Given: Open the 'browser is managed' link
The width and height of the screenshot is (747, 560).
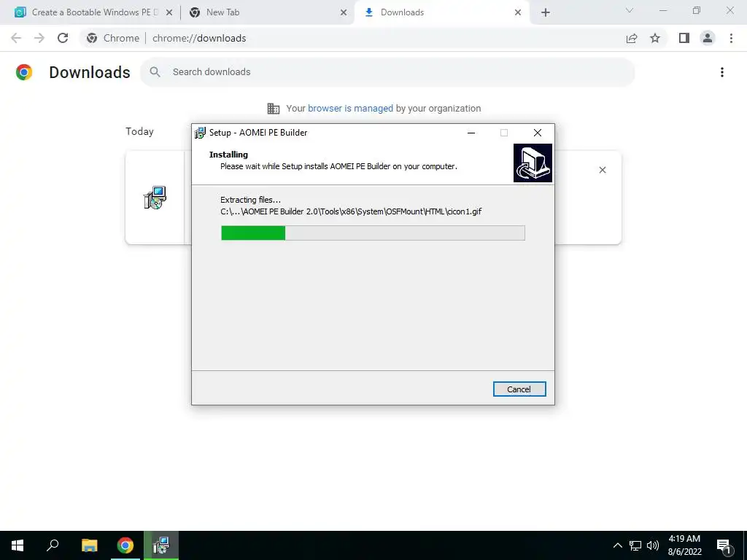Looking at the screenshot, I should click(x=350, y=109).
